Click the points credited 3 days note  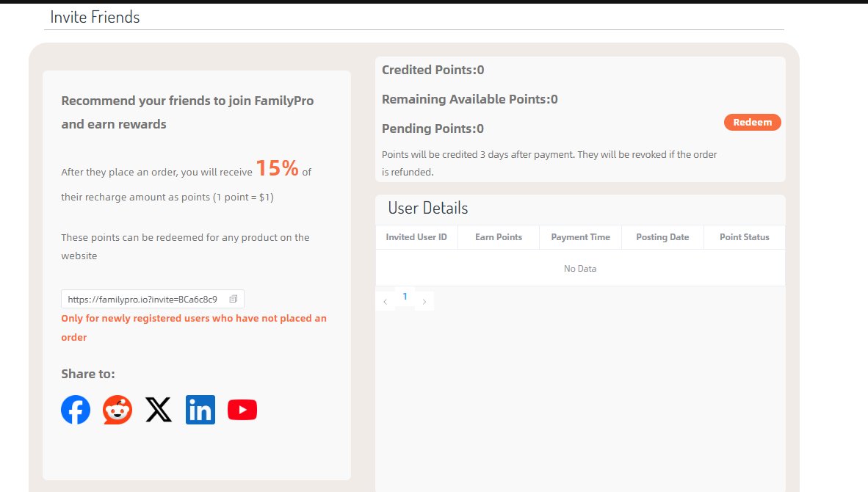[549, 163]
